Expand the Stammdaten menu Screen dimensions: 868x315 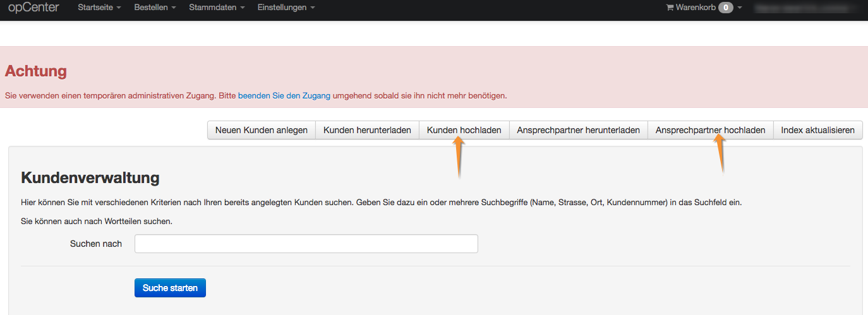(217, 8)
